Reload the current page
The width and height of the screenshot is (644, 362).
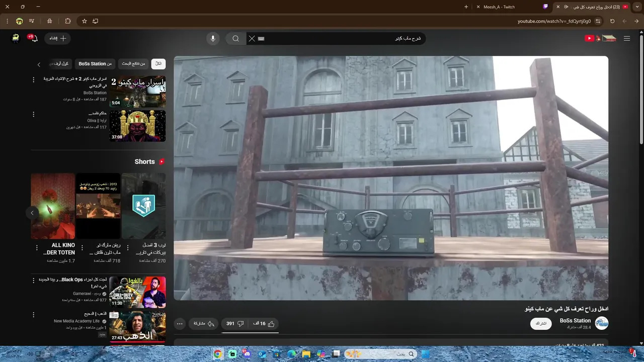[x=612, y=21]
